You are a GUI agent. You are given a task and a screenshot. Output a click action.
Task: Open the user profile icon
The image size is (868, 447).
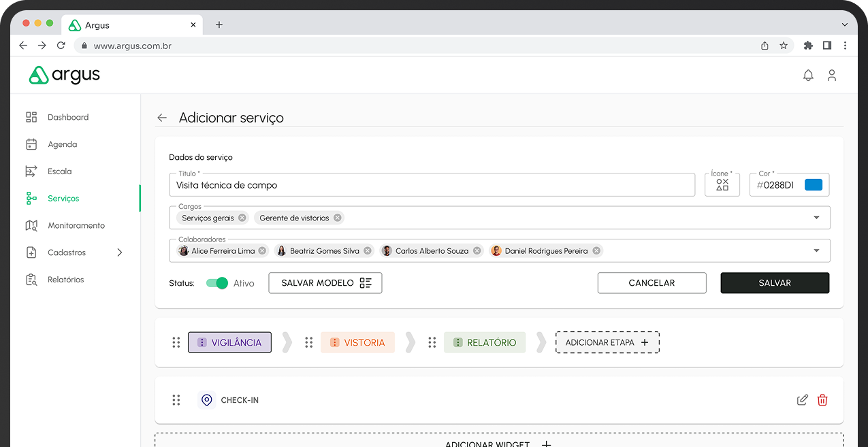click(x=831, y=76)
